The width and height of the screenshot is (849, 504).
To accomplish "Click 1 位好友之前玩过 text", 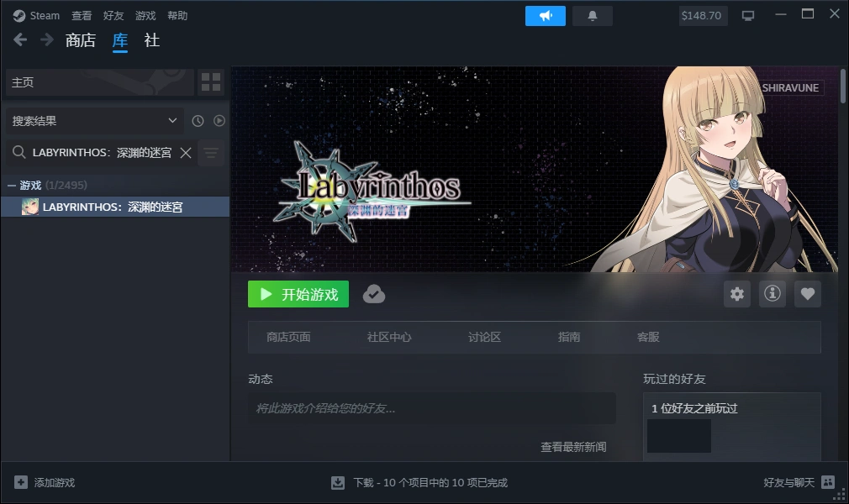I will point(694,408).
